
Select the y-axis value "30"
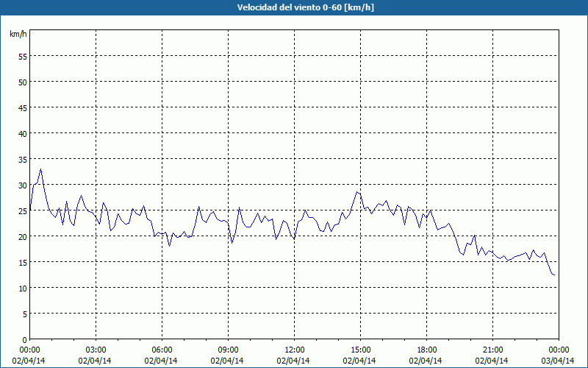[23, 185]
